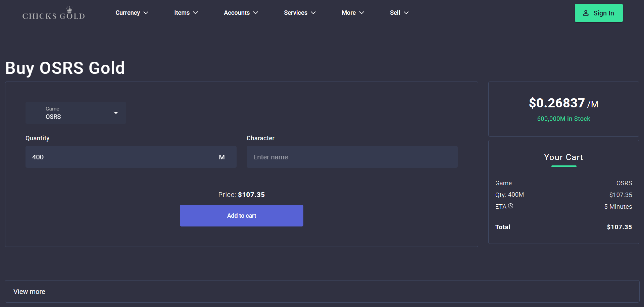The height and width of the screenshot is (307, 644).
Task: Click the cart Total amount $107.35
Action: [619, 227]
